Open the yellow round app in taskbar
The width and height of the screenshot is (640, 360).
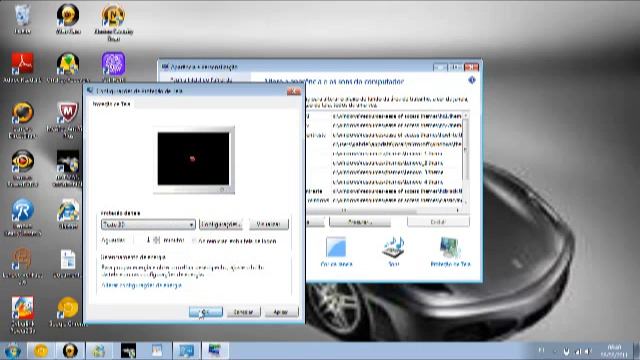coord(40,351)
